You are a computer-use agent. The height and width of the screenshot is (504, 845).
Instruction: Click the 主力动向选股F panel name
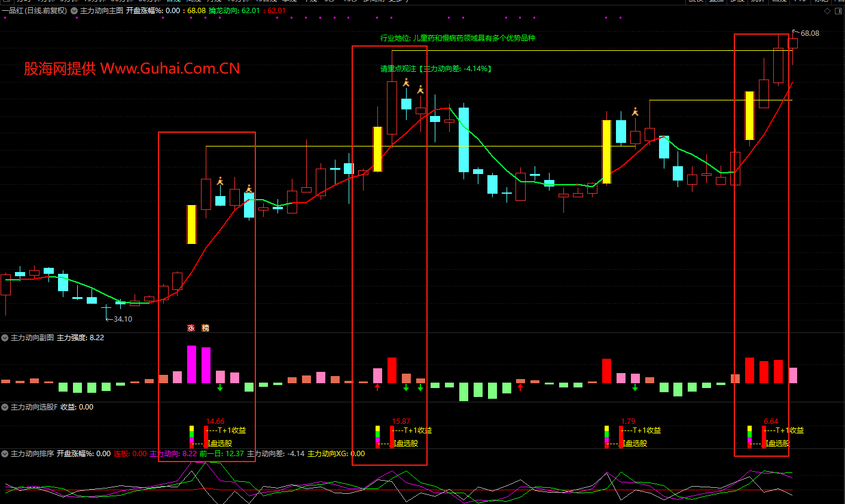pyautogui.click(x=34, y=407)
